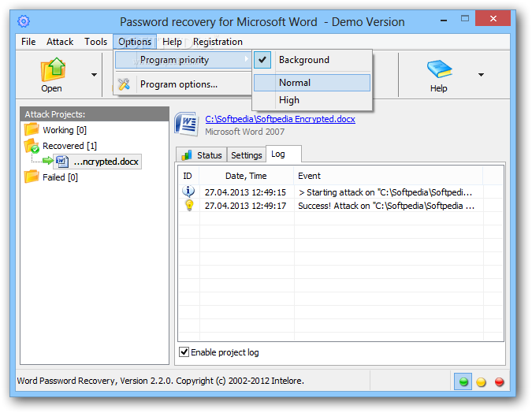The image size is (532, 413).
Task: Uncheck Enable project log checkbox
Action: pos(184,352)
